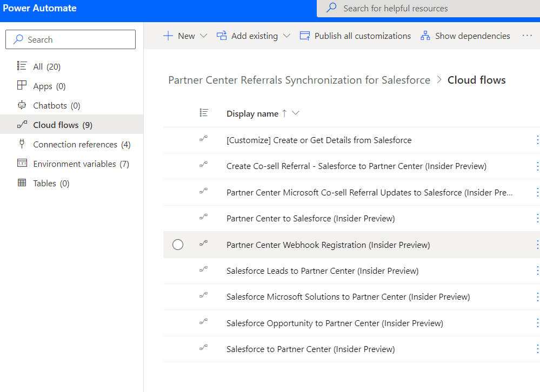
Task: Open the Partner Center to Salesforce flow
Action: pyautogui.click(x=310, y=219)
